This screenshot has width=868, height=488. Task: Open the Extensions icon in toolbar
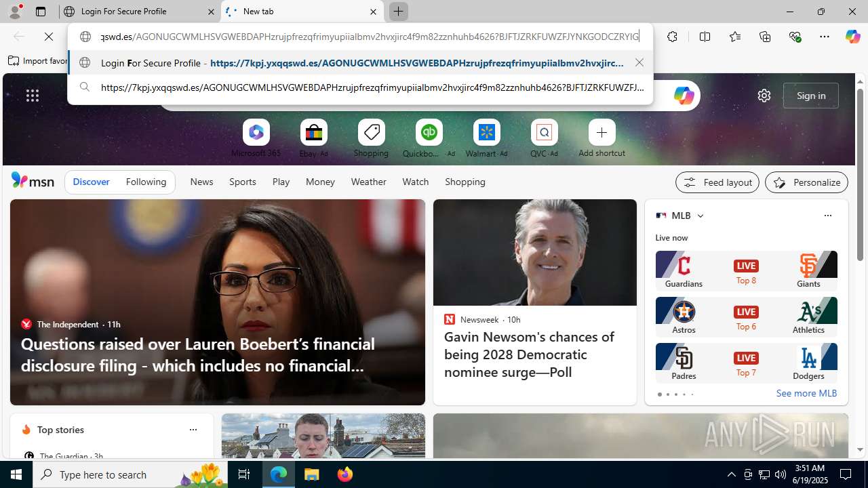(672, 37)
